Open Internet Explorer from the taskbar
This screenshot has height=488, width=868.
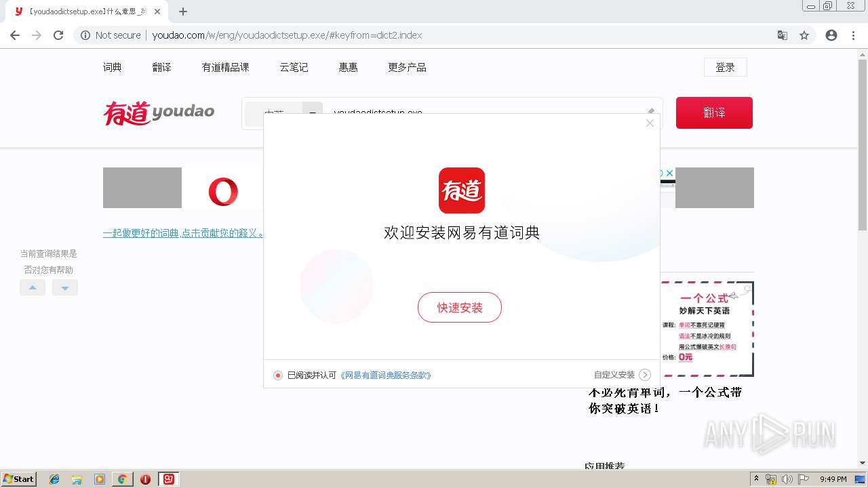point(54,479)
